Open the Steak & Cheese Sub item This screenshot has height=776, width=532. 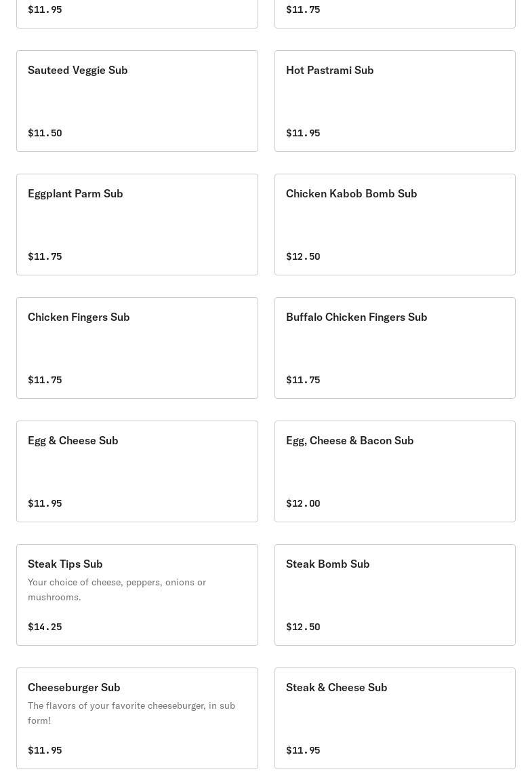pyautogui.click(x=395, y=718)
